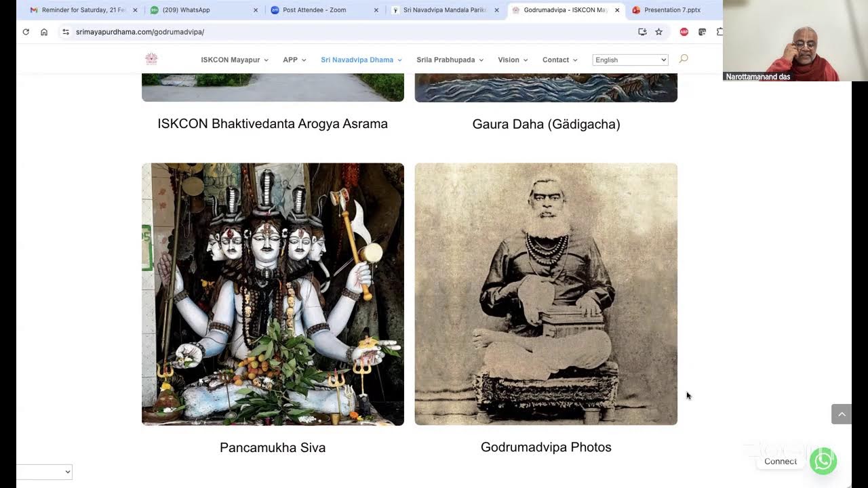Open the Godrumadvipa Photos link
The image size is (868, 488).
[x=546, y=447]
